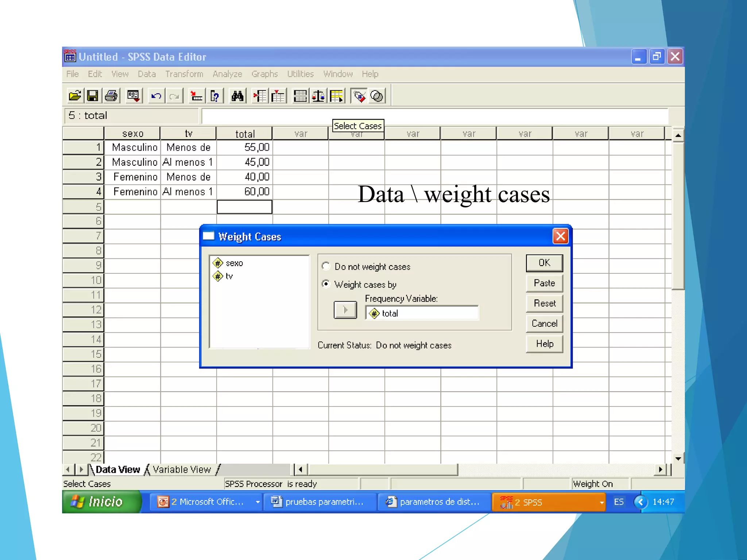The image size is (747, 560).
Task: Click the vertical scrollbar down arrow
Action: [678, 458]
